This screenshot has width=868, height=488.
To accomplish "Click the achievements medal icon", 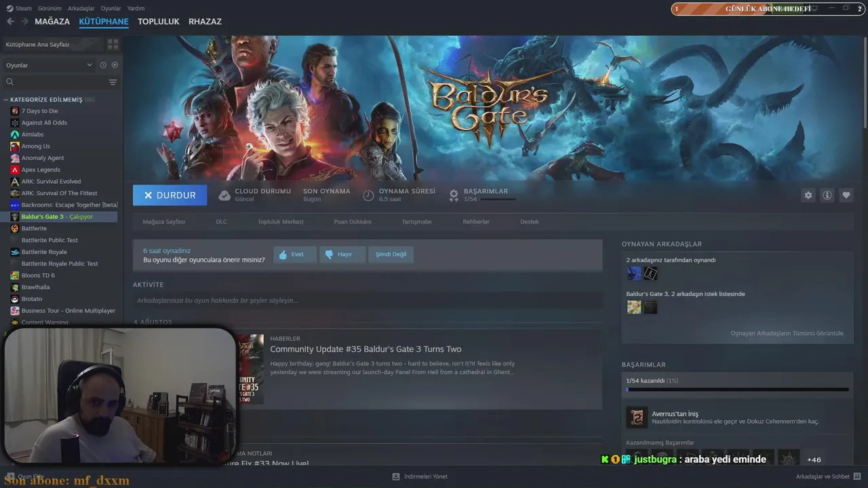I will (454, 195).
